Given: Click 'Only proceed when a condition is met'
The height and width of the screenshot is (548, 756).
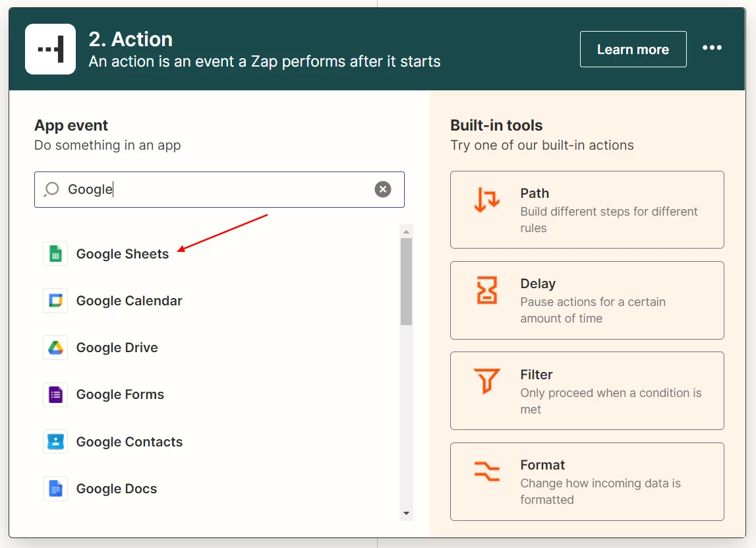Looking at the screenshot, I should [x=611, y=401].
